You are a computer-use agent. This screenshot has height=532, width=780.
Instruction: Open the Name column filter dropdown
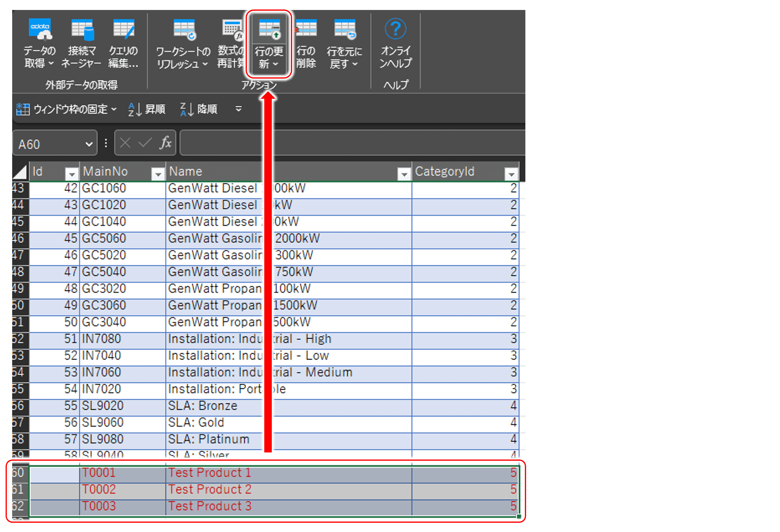point(404,174)
